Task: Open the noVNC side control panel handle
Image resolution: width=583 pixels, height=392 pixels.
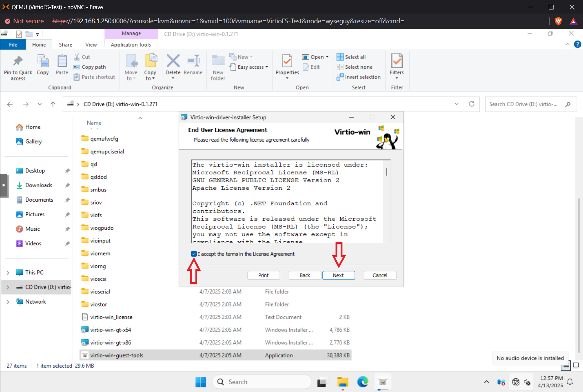Action: point(4,185)
